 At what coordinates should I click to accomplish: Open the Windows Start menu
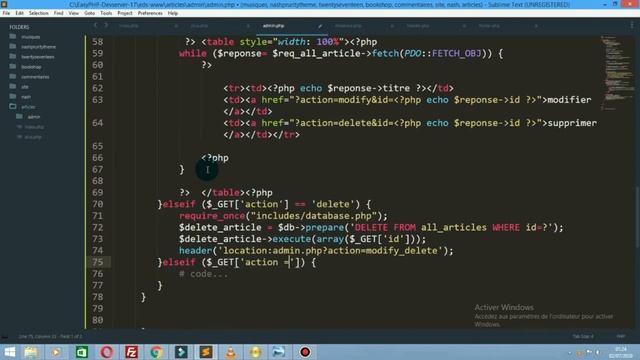tap(9, 352)
